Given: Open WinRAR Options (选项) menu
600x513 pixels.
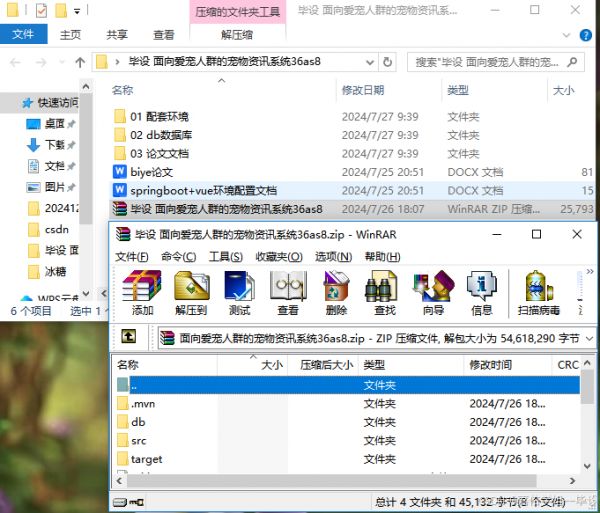Looking at the screenshot, I should click(334, 256).
